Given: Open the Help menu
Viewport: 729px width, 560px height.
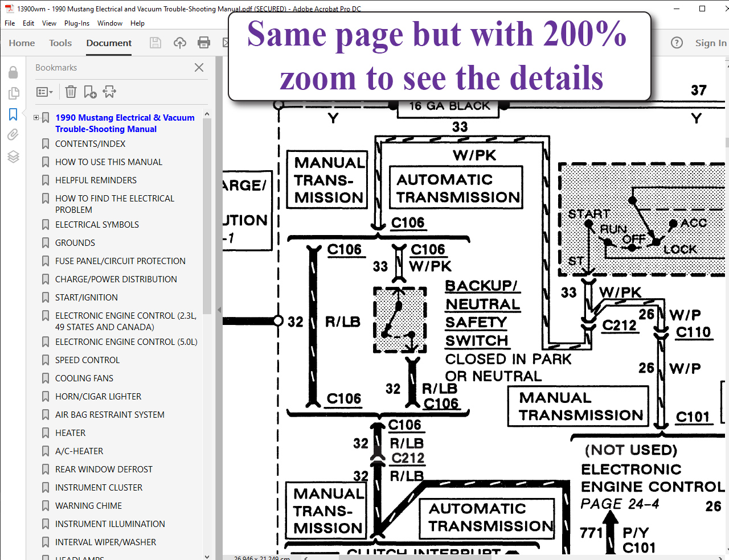Looking at the screenshot, I should (137, 23).
